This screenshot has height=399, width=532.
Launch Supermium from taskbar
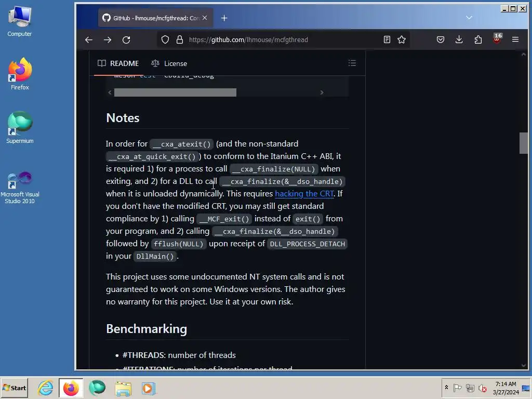[97, 388]
